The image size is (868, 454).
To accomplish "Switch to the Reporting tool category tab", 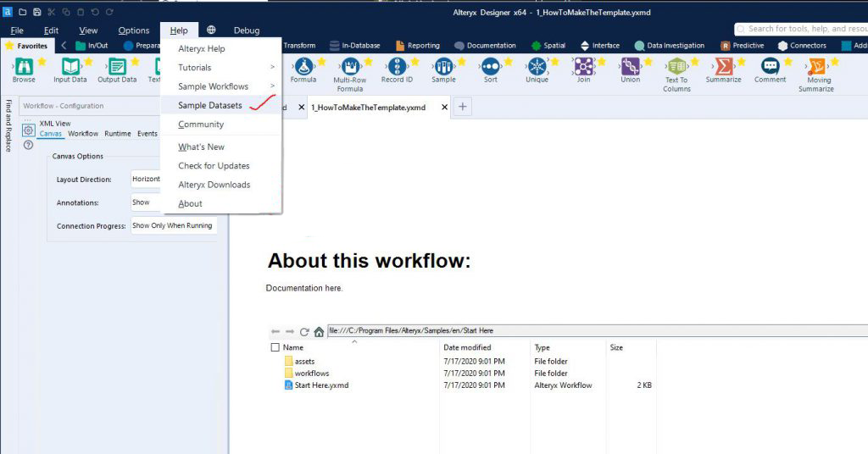I will click(418, 46).
